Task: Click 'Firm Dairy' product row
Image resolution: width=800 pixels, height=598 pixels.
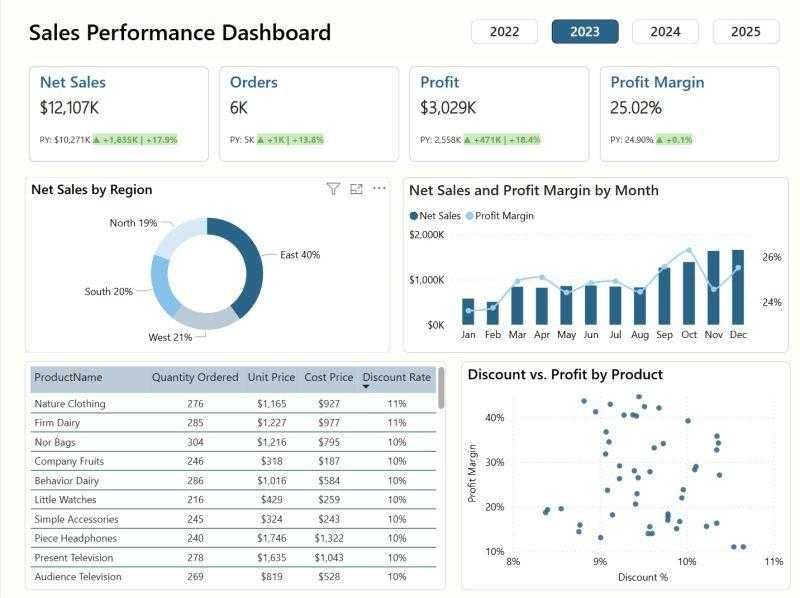Action: [233, 422]
